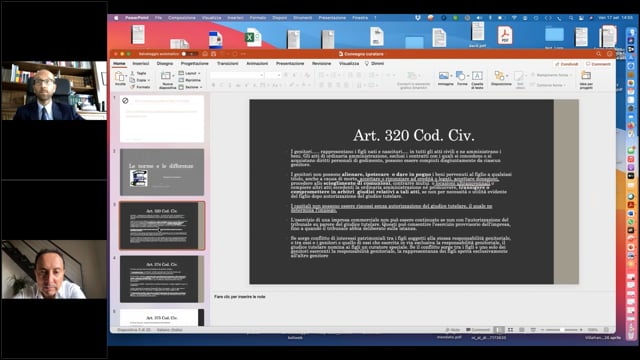
Task: Add a Casella di testo text box
Action: click(x=477, y=79)
